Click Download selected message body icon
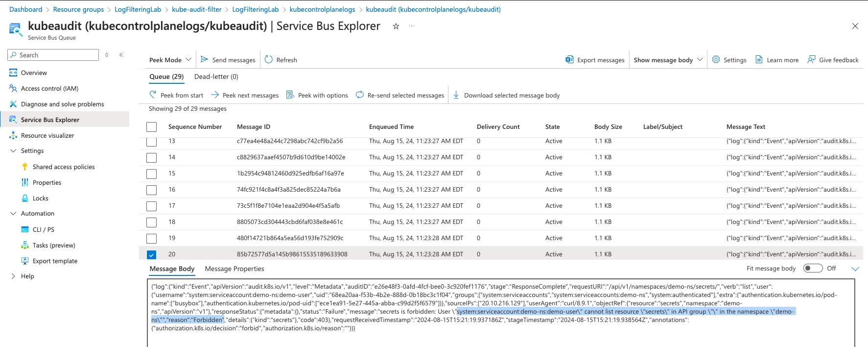The height and width of the screenshot is (347, 868). point(456,95)
